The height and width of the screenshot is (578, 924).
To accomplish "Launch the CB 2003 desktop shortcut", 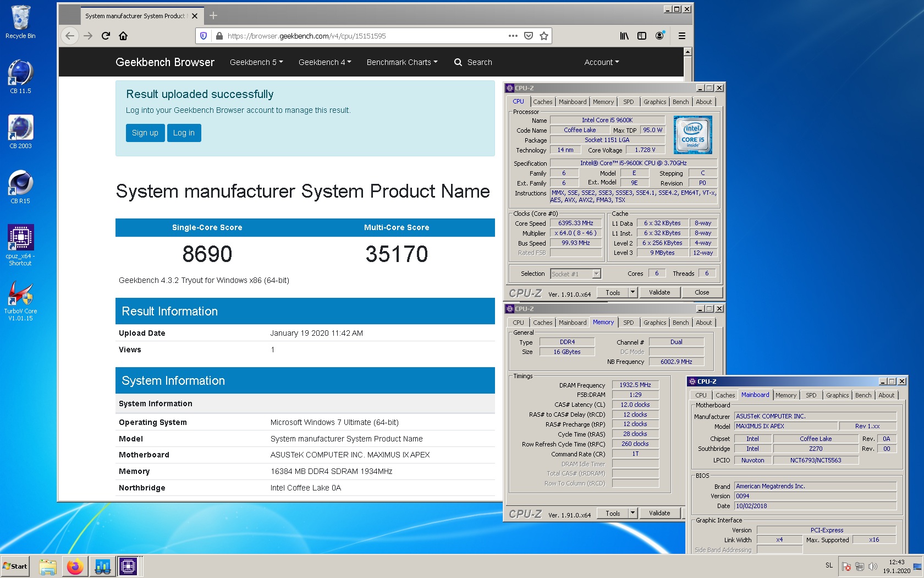I will (20, 132).
